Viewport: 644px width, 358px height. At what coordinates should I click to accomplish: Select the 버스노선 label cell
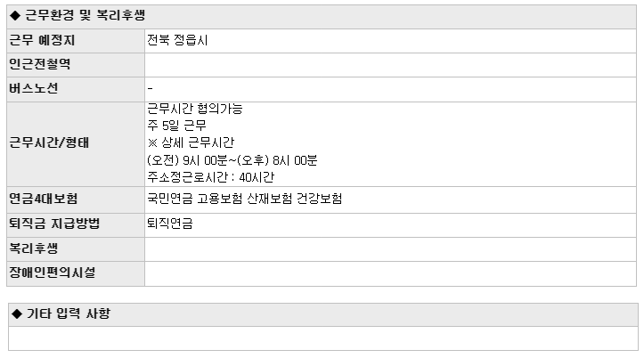76,89
